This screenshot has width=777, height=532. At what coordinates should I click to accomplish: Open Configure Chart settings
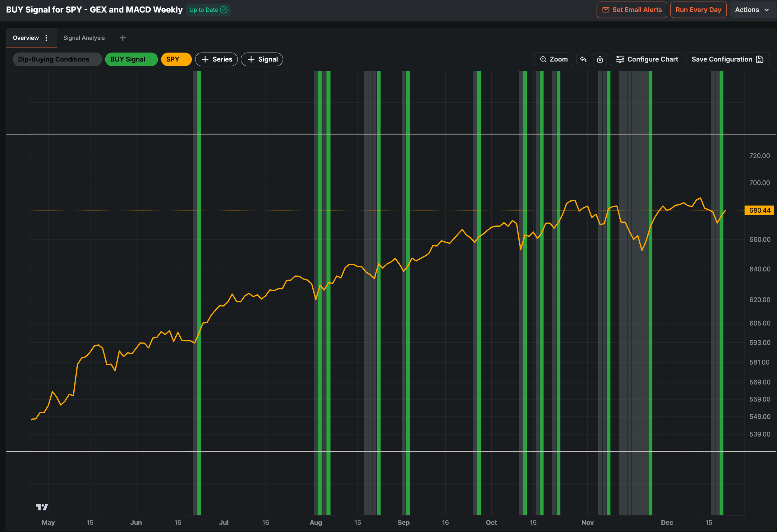pos(646,59)
